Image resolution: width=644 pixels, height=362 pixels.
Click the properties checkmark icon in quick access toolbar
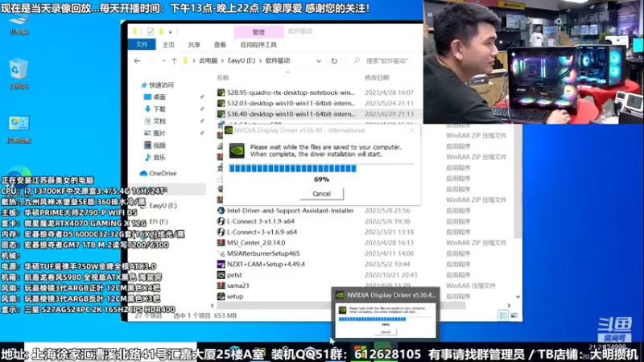(151, 31)
